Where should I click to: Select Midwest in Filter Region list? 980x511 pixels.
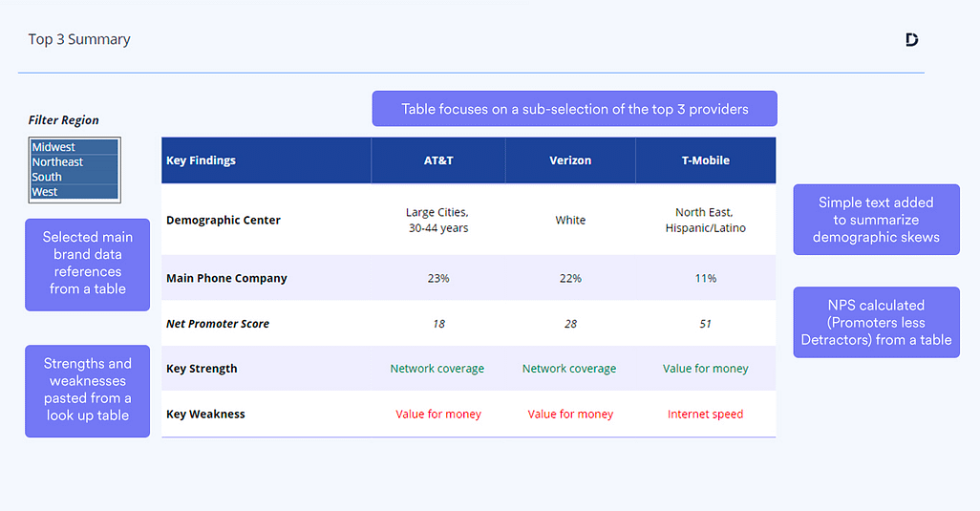54,147
